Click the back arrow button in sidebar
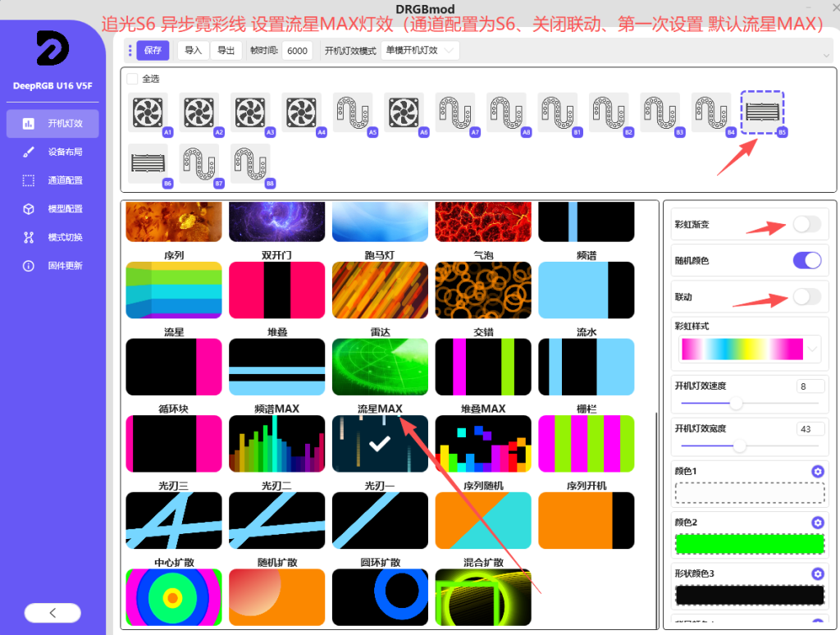This screenshot has width=840, height=635. (x=52, y=612)
